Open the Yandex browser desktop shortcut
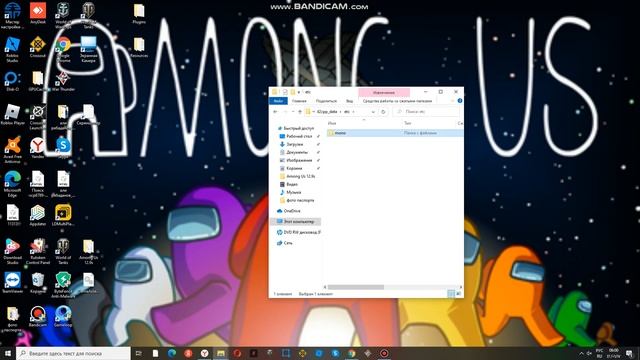Screen dimensions: 640x360 pyautogui.click(x=38, y=148)
